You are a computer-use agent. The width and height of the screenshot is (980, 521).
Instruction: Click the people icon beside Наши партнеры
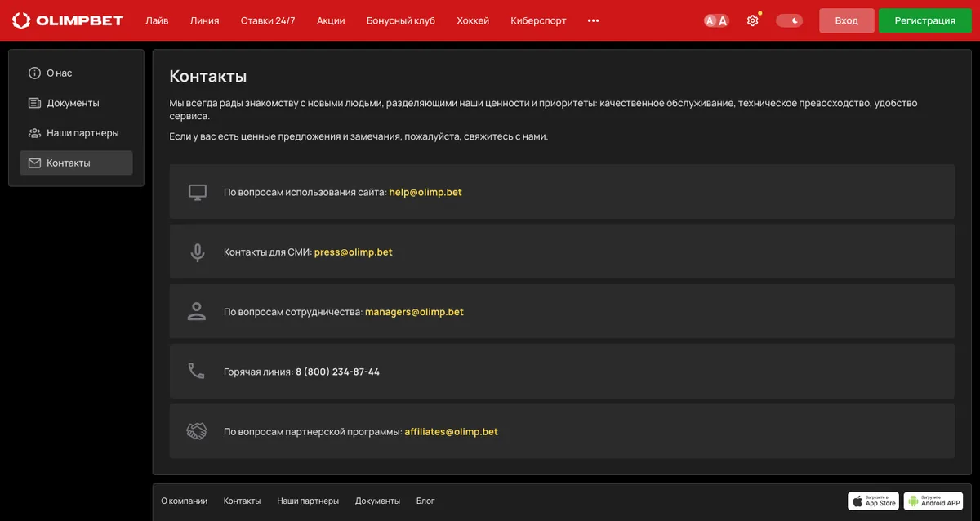(x=34, y=132)
